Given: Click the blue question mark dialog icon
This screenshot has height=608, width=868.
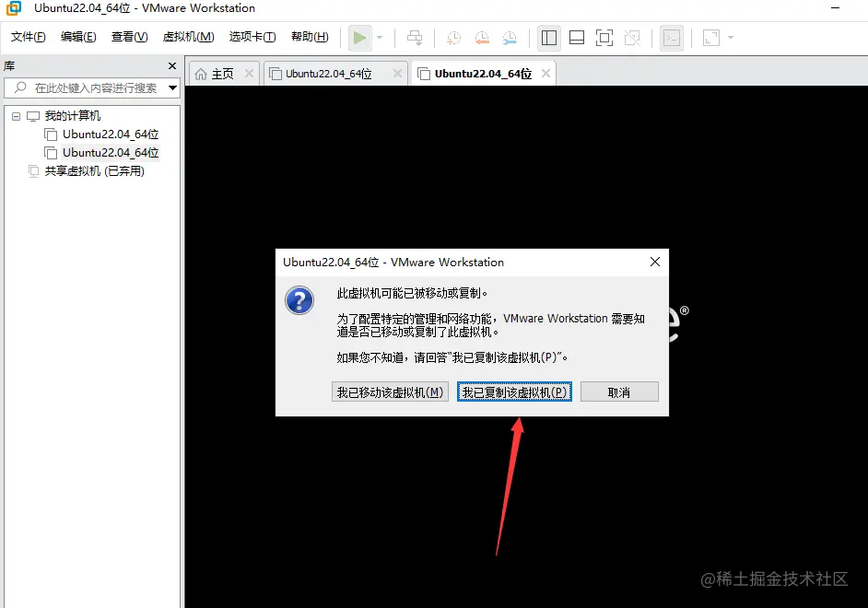Looking at the screenshot, I should click(x=299, y=300).
